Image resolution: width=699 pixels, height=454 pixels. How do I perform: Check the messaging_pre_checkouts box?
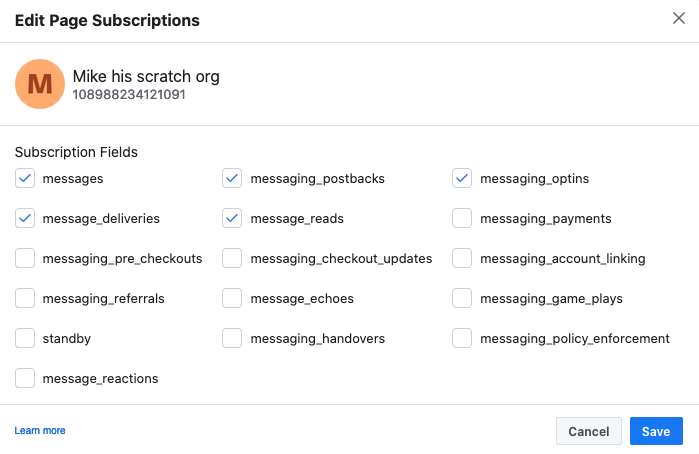[x=25, y=258]
